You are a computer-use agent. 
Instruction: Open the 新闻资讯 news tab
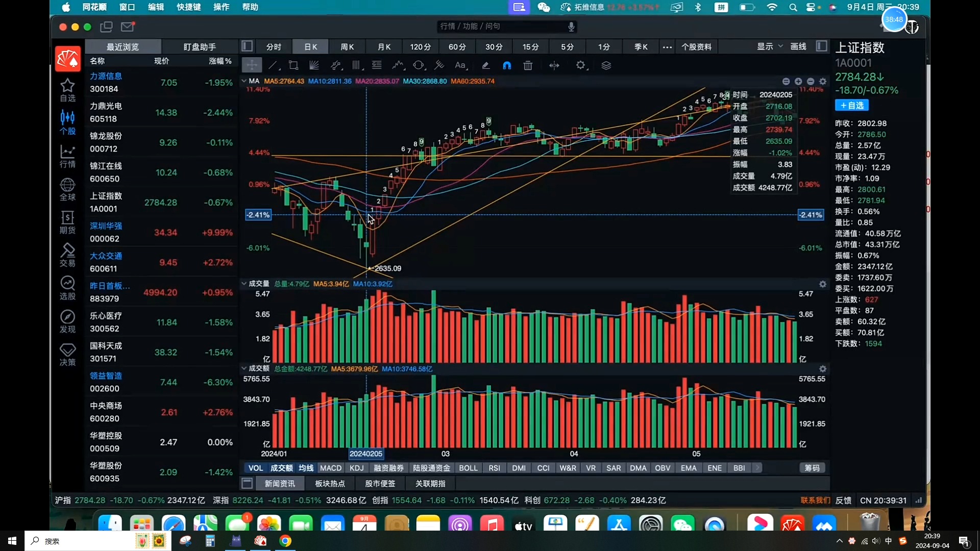coord(280,483)
